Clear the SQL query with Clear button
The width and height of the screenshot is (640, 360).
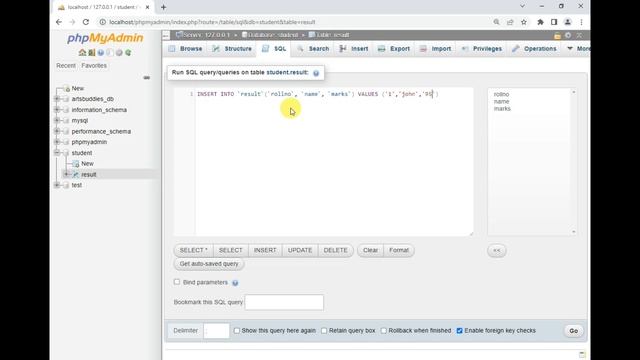click(371, 250)
